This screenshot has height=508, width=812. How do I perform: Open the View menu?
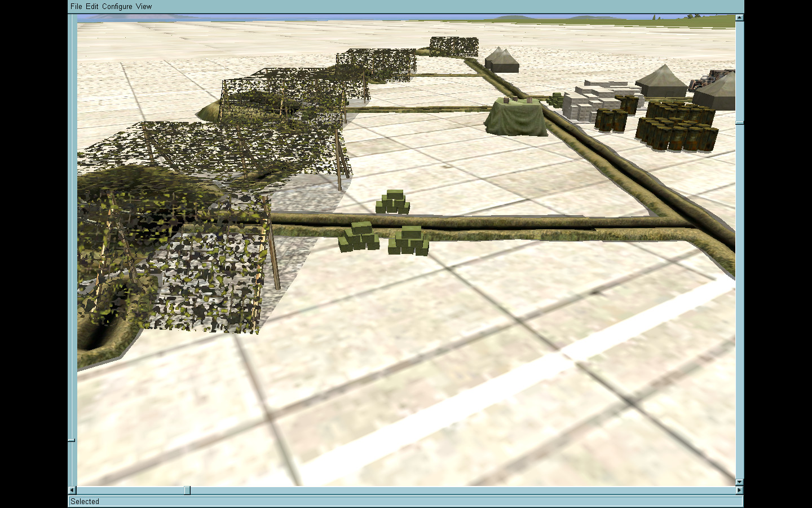click(144, 6)
